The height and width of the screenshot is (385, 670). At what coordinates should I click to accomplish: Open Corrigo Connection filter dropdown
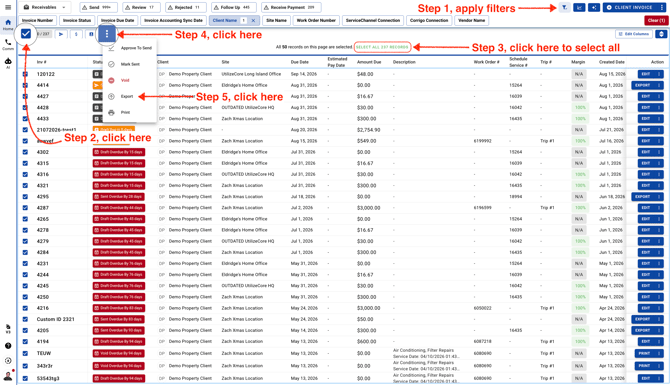(x=429, y=20)
